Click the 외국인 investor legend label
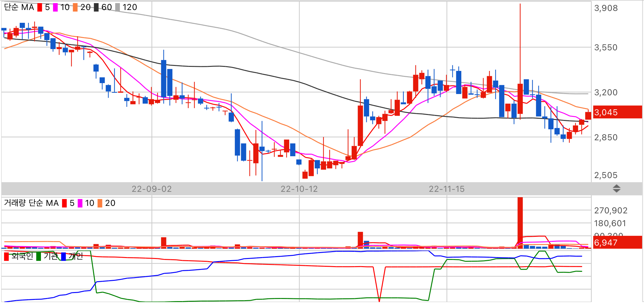The width and height of the screenshot is (644, 308). point(22,256)
